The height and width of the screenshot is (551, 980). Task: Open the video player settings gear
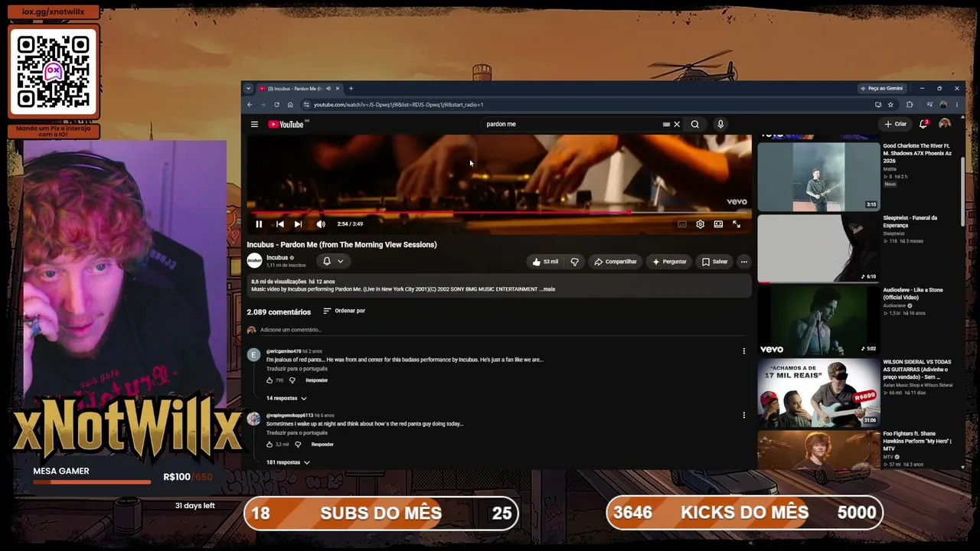tap(700, 224)
